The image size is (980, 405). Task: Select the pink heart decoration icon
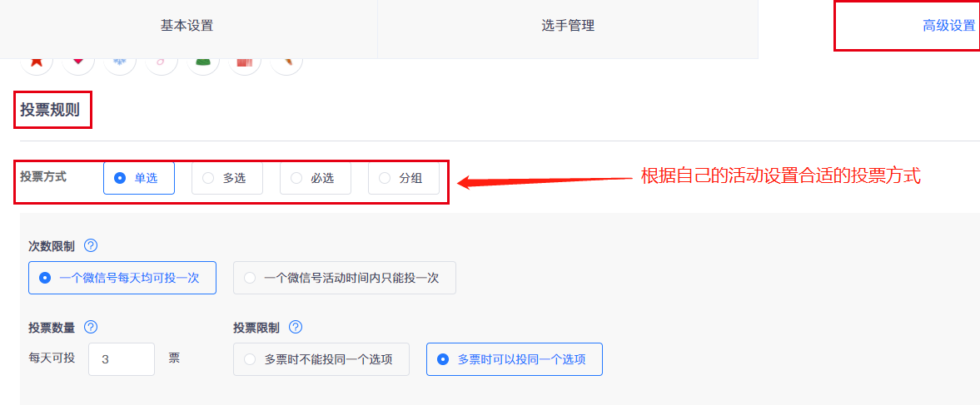(x=78, y=64)
